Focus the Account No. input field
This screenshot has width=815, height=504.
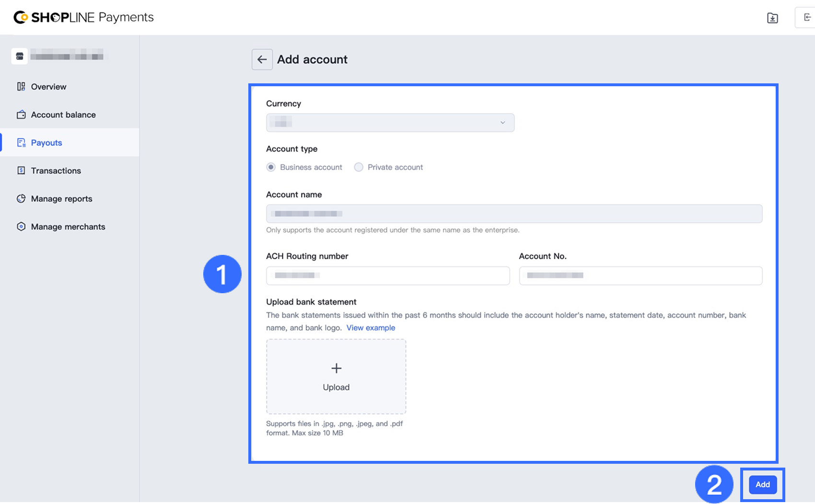click(x=640, y=275)
